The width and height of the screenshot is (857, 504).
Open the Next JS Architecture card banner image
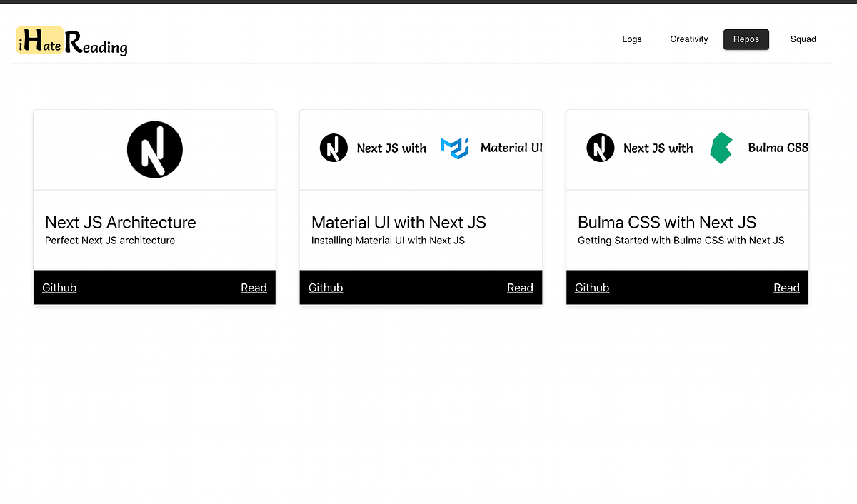pos(154,148)
